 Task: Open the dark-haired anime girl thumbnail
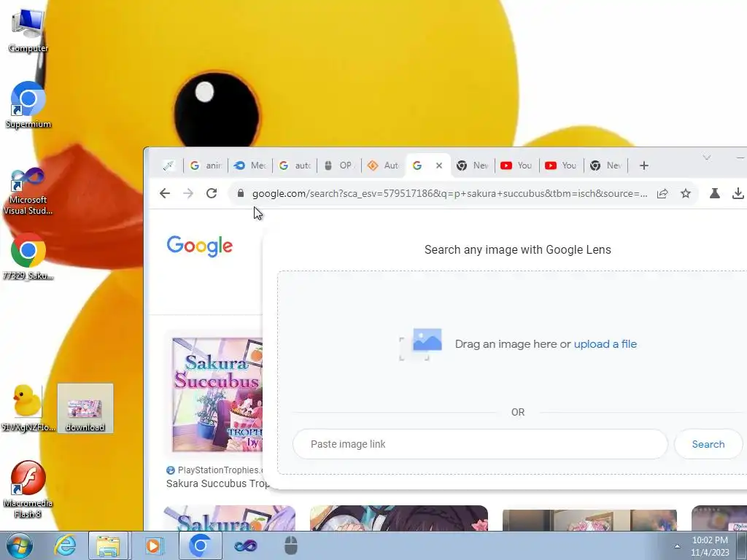point(399,518)
